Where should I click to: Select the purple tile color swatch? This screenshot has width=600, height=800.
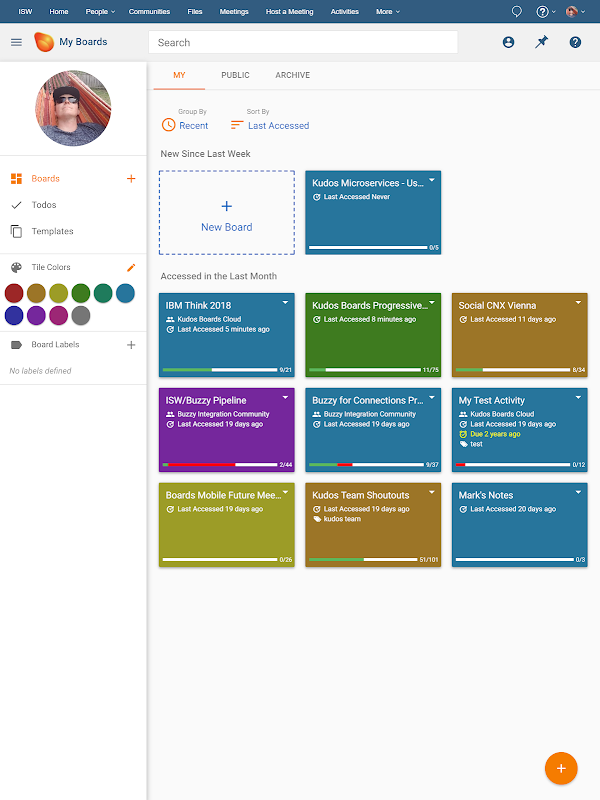click(x=36, y=316)
